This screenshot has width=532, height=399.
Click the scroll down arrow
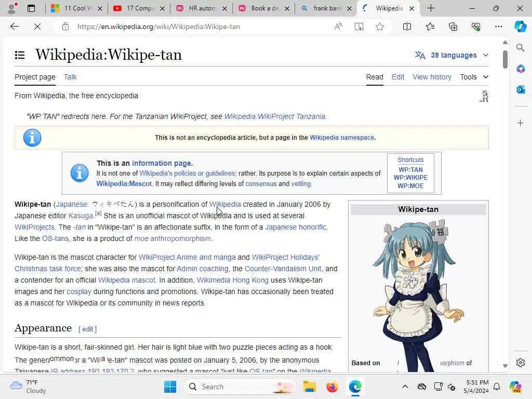(505, 366)
